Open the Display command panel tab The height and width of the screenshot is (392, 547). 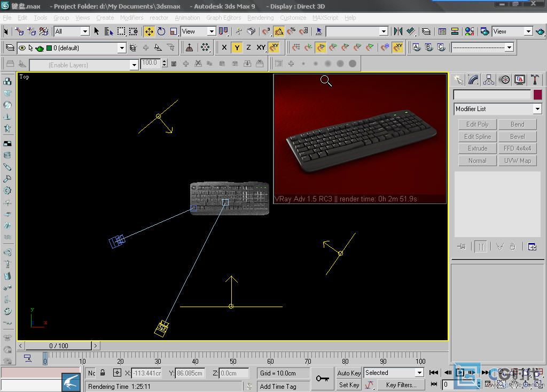(x=519, y=80)
